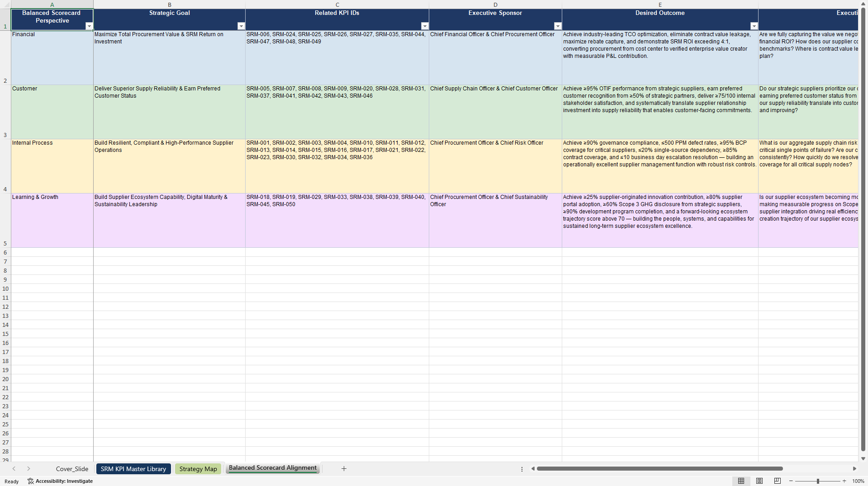Select column B header
This screenshot has height=486, width=868.
pos(170,5)
